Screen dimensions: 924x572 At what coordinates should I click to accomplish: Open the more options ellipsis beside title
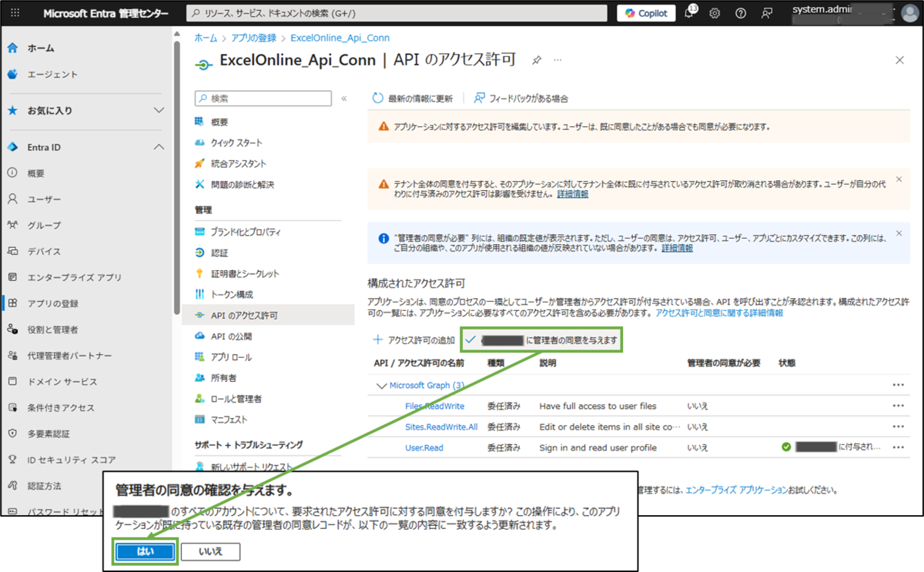coord(557,60)
